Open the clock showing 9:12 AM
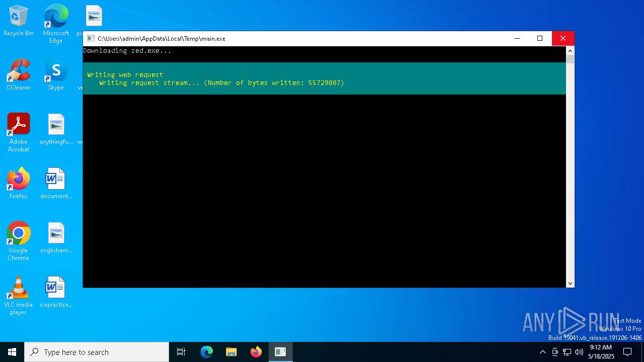 click(601, 352)
